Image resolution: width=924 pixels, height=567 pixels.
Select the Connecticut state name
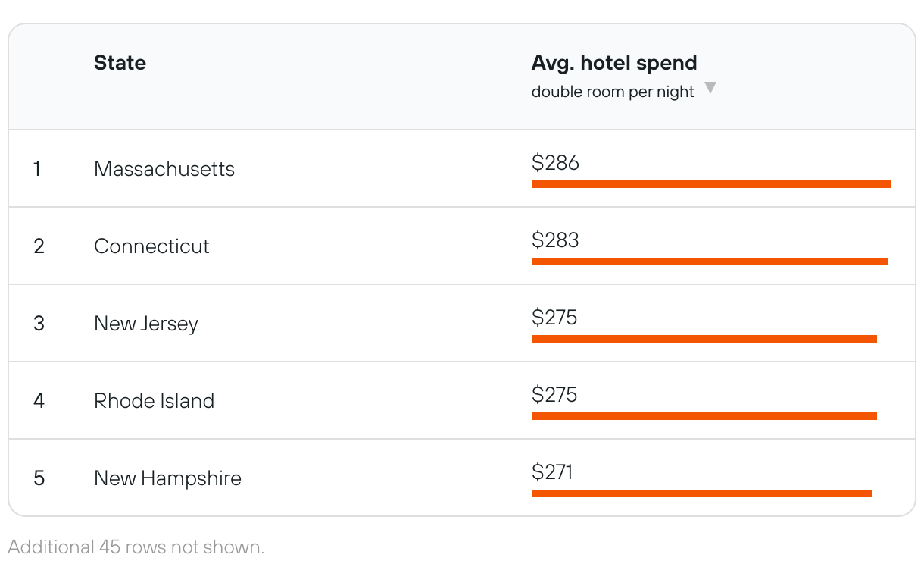[151, 246]
